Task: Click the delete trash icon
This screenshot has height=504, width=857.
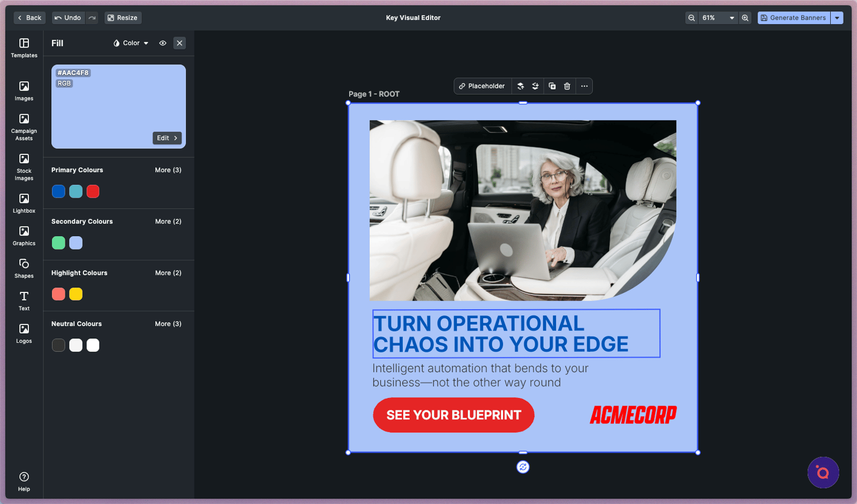Action: [x=567, y=86]
